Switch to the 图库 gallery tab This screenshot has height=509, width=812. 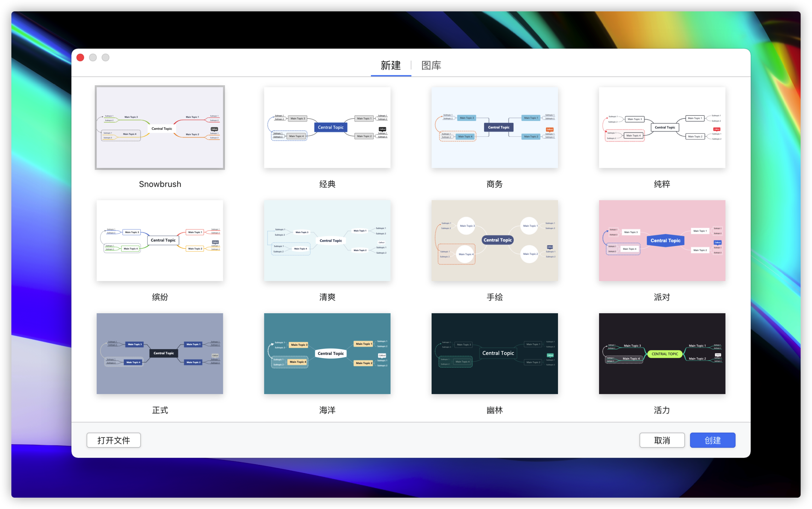pos(431,65)
